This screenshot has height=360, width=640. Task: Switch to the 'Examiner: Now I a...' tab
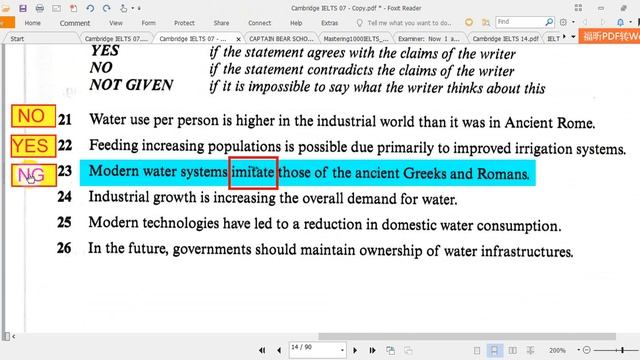429,39
